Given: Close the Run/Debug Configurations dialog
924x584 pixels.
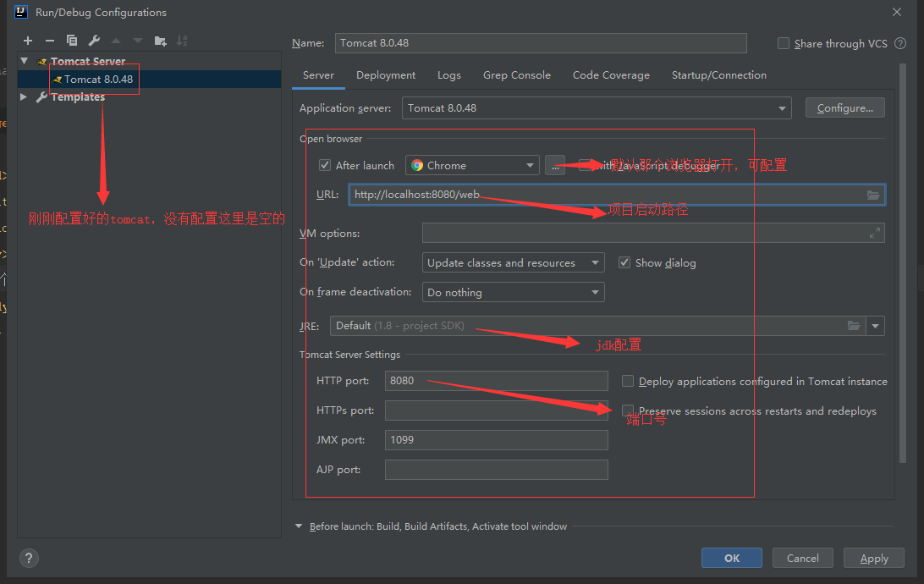Looking at the screenshot, I should point(897,12).
